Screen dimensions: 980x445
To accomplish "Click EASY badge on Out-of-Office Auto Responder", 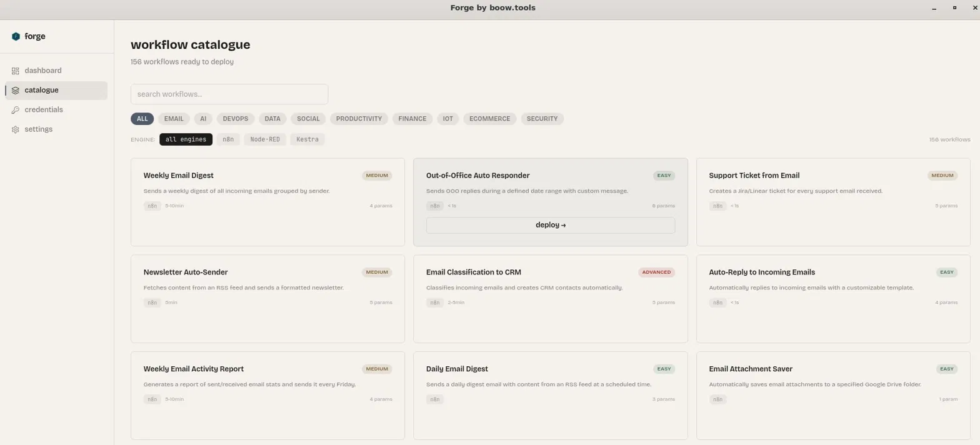I will 664,176.
